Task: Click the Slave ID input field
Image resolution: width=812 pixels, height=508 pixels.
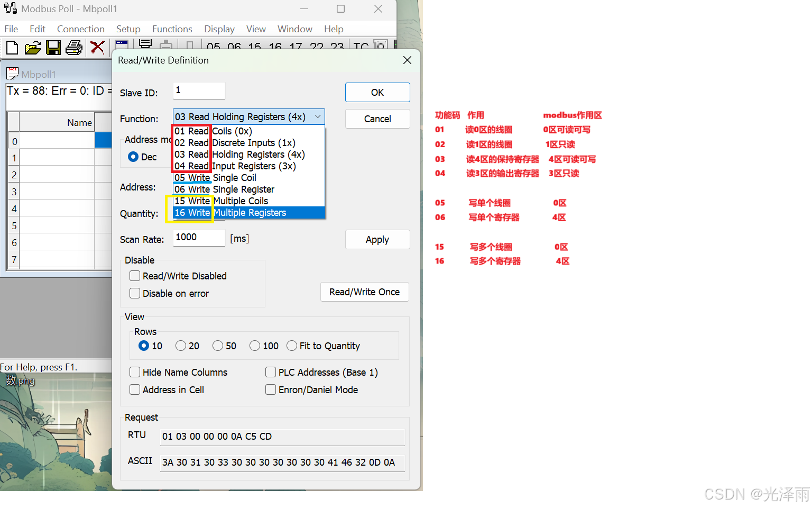Action: (199, 90)
